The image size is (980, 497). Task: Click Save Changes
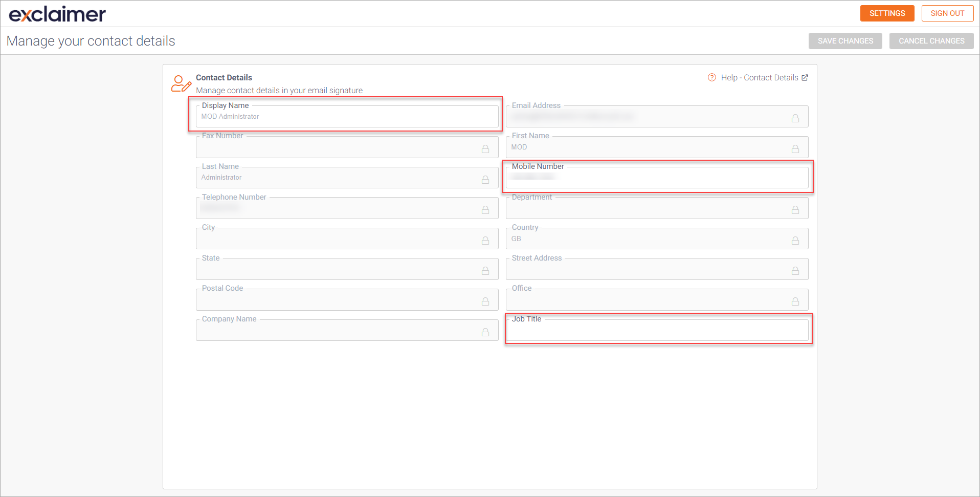point(845,40)
